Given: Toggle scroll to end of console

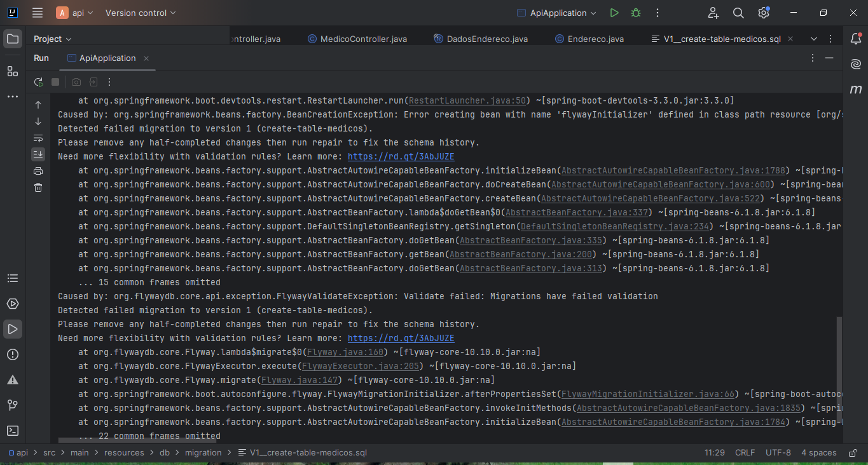Looking at the screenshot, I should (x=38, y=154).
